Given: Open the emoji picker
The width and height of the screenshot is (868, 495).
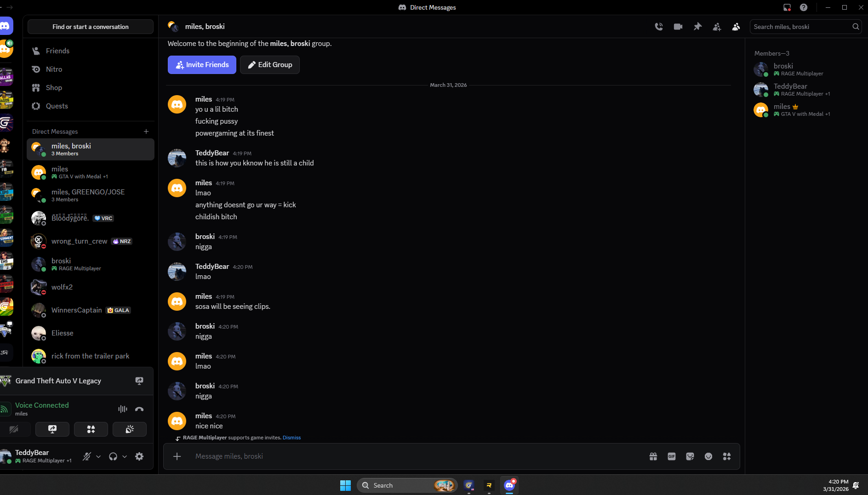Looking at the screenshot, I should pos(708,456).
